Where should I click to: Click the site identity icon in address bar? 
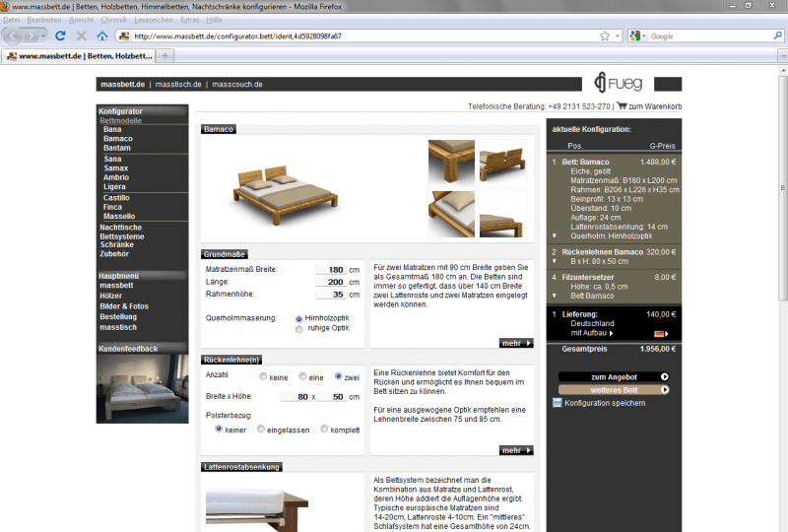coord(124,35)
